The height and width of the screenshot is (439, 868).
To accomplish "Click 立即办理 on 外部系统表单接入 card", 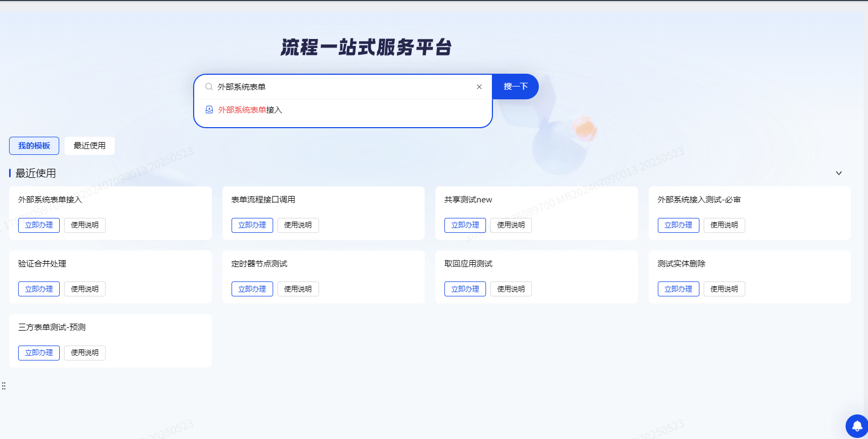I will click(x=39, y=225).
